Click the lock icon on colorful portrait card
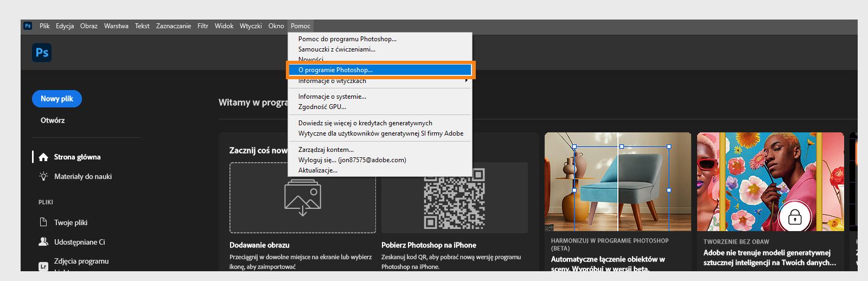 point(795,218)
